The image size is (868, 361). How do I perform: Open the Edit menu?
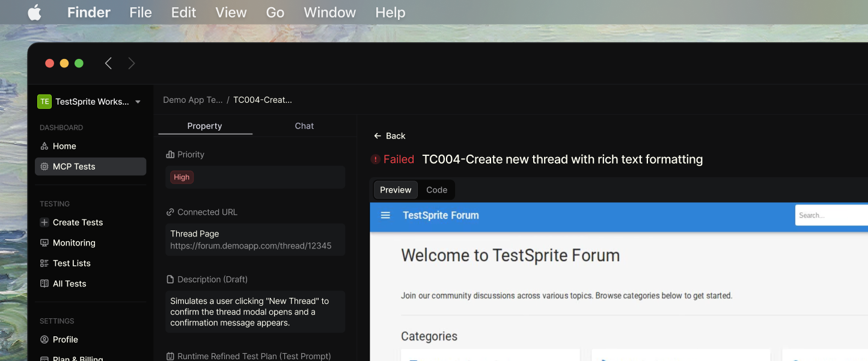(x=183, y=12)
